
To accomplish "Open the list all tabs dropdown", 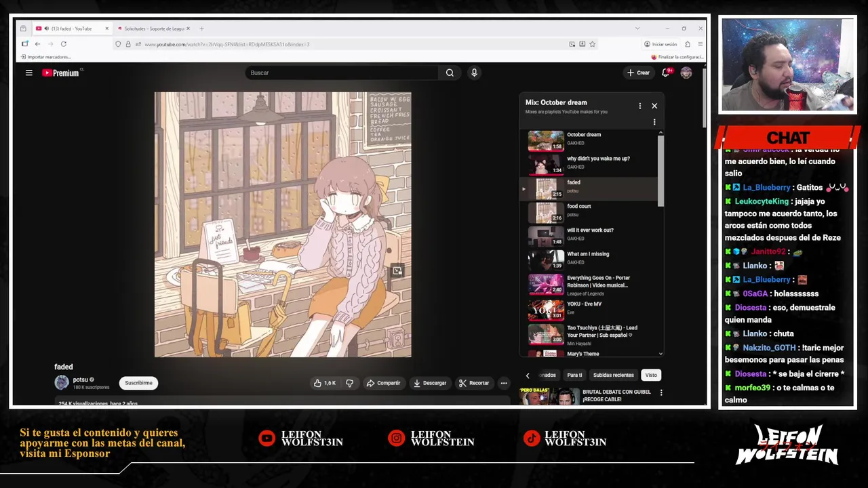I will pyautogui.click(x=637, y=28).
